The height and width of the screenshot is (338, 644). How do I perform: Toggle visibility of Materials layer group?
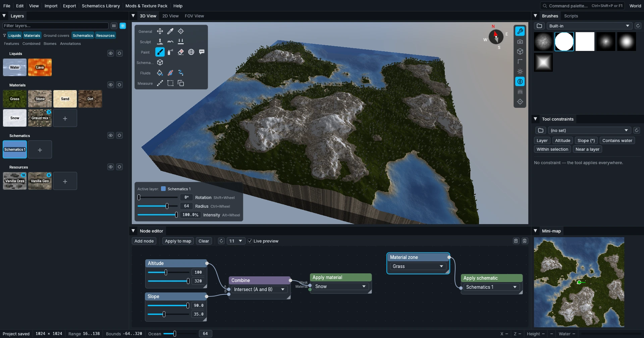coord(111,85)
